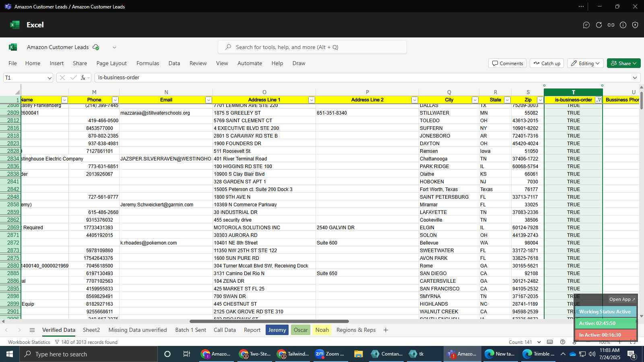Image resolution: width=644 pixels, height=362 pixels.
Task: Open Cortana circle icon on taskbar
Action: click(167, 354)
